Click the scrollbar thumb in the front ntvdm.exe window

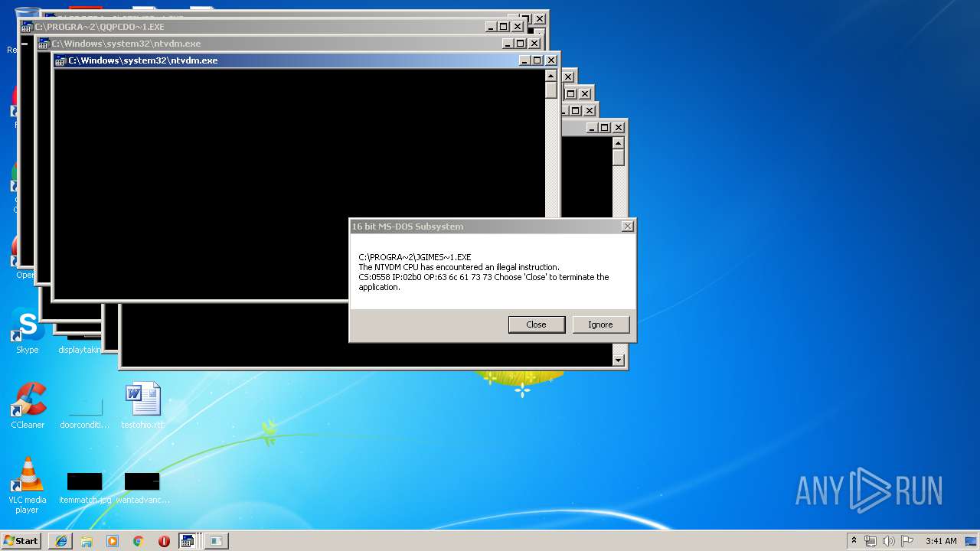coord(550,90)
